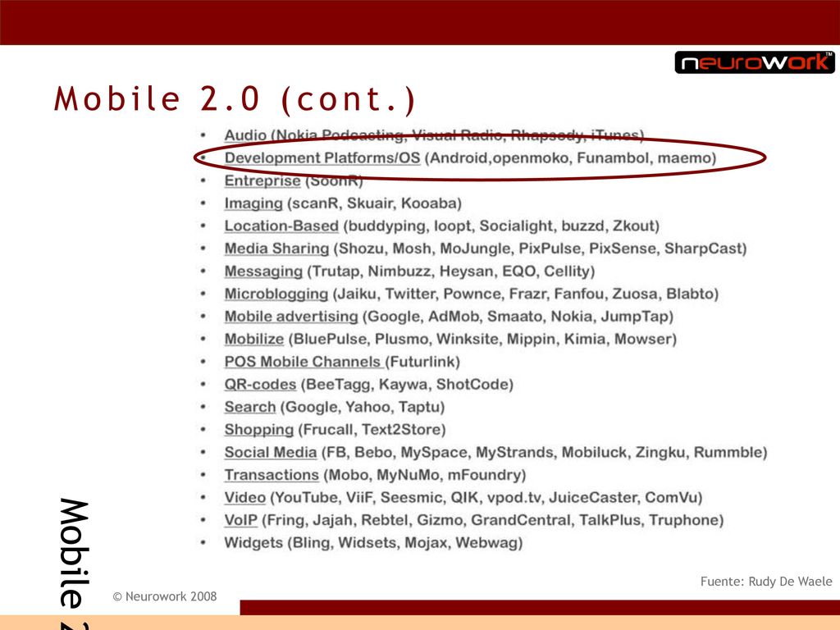840x630 pixels.
Task: Open the QR-codes link
Action: pos(260,384)
